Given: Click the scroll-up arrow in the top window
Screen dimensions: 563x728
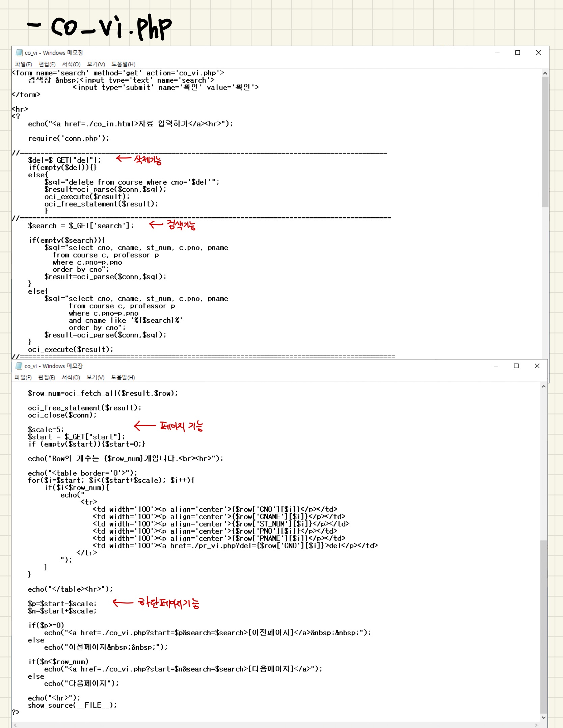Looking at the screenshot, I should pos(545,73).
